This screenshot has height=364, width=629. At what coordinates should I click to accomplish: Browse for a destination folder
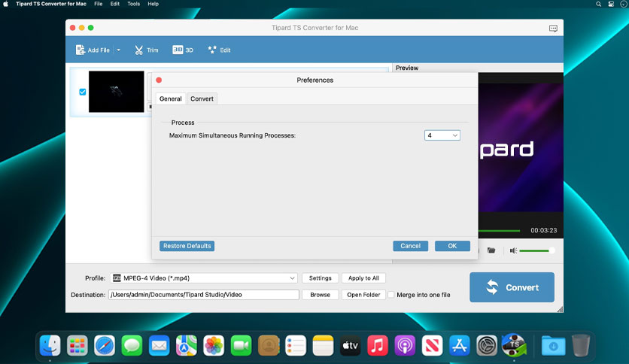[x=320, y=295]
